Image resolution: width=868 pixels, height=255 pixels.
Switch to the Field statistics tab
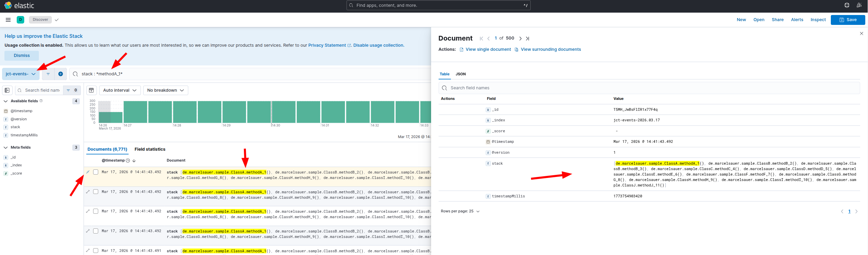coord(150,149)
